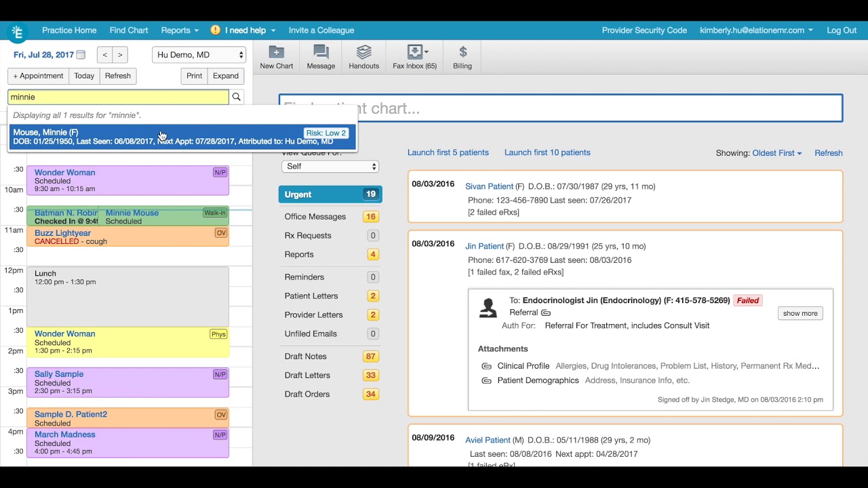The height and width of the screenshot is (488, 868).
Task: Open Sample D. Patient2 appointment
Action: (127, 418)
